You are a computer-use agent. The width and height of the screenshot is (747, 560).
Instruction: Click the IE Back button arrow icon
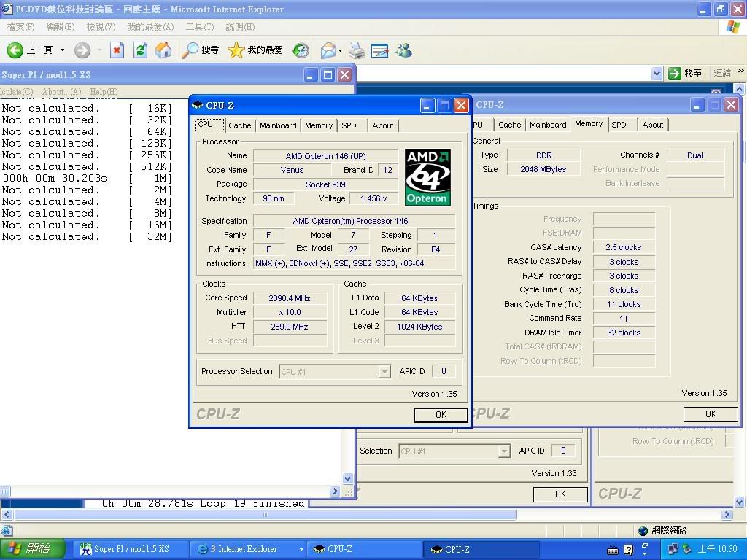(15, 50)
